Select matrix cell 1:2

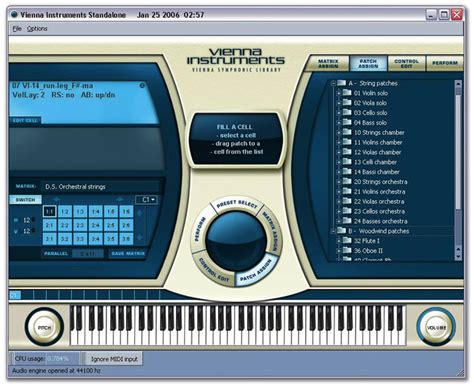point(65,211)
